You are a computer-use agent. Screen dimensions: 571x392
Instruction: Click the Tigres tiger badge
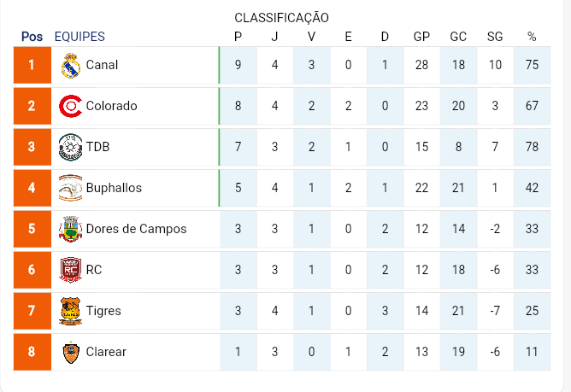(x=70, y=311)
